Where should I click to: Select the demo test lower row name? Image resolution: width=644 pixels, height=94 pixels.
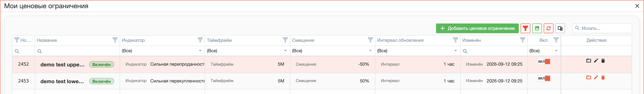pos(62,81)
